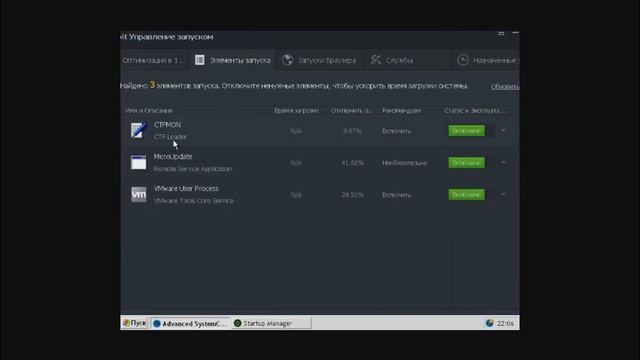640x360 pixels.
Task: Expand the dropdown arrow in the MicroUpdate row
Action: point(503,162)
